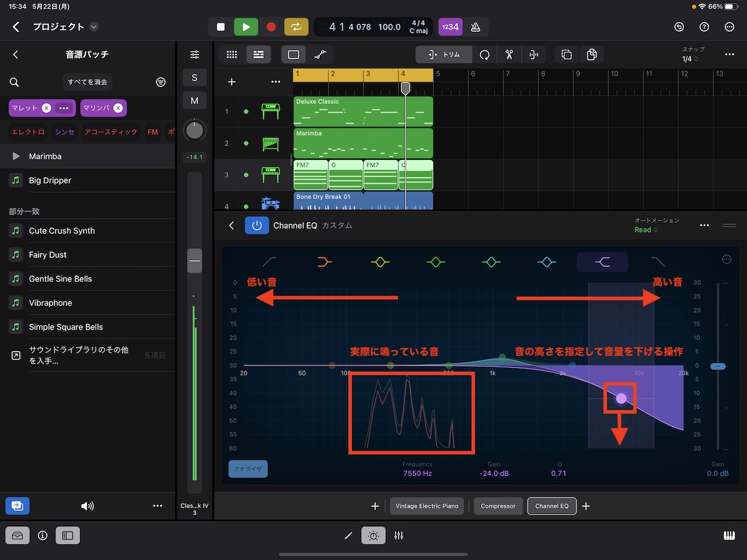This screenshot has width=747, height=560.
Task: Remove the マレット filter tag
Action: 47,108
